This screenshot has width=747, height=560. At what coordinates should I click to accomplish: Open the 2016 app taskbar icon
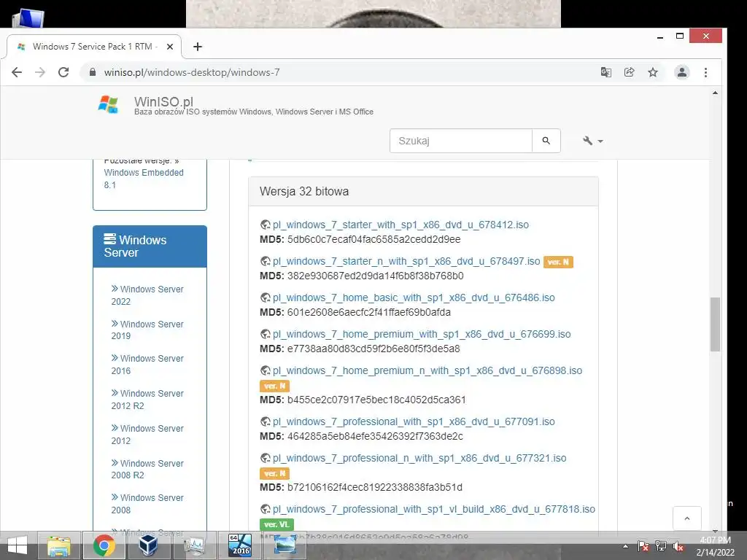pos(239,545)
